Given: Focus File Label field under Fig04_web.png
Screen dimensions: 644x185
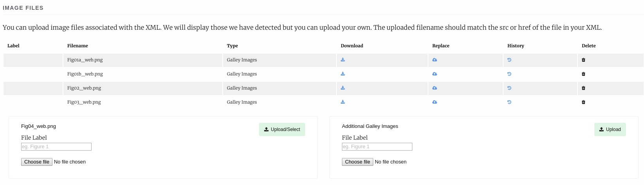Looking at the screenshot, I should click(56, 147).
